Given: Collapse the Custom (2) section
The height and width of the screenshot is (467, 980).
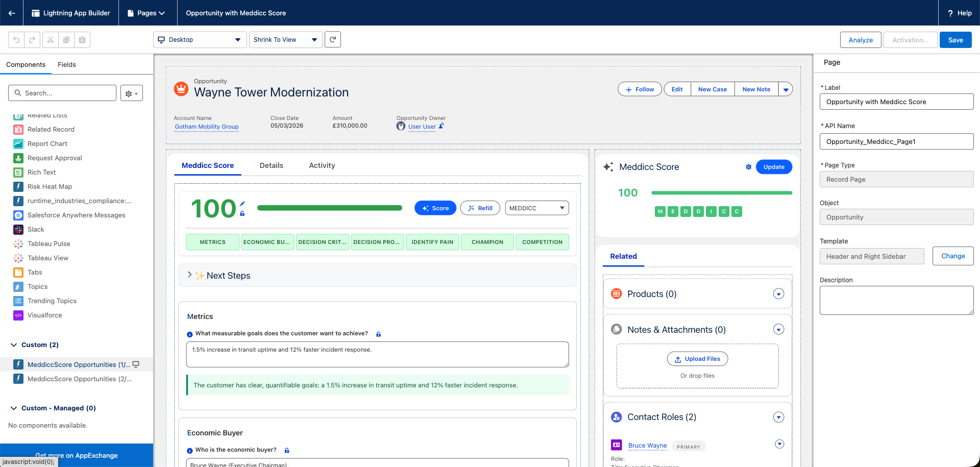Looking at the screenshot, I should tap(14, 345).
